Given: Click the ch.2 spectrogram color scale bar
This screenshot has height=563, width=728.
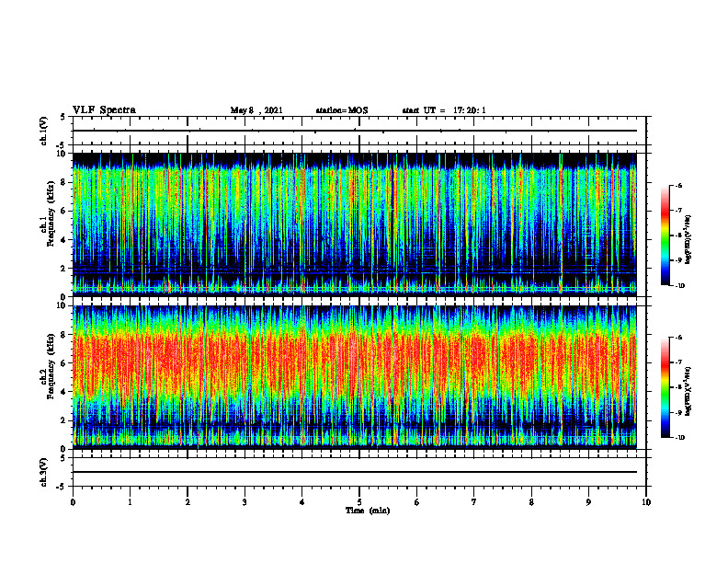Looking at the screenshot, I should pyautogui.click(x=665, y=387).
